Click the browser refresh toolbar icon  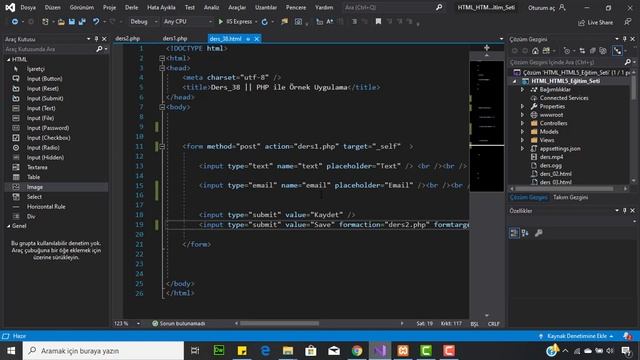tap(264, 22)
